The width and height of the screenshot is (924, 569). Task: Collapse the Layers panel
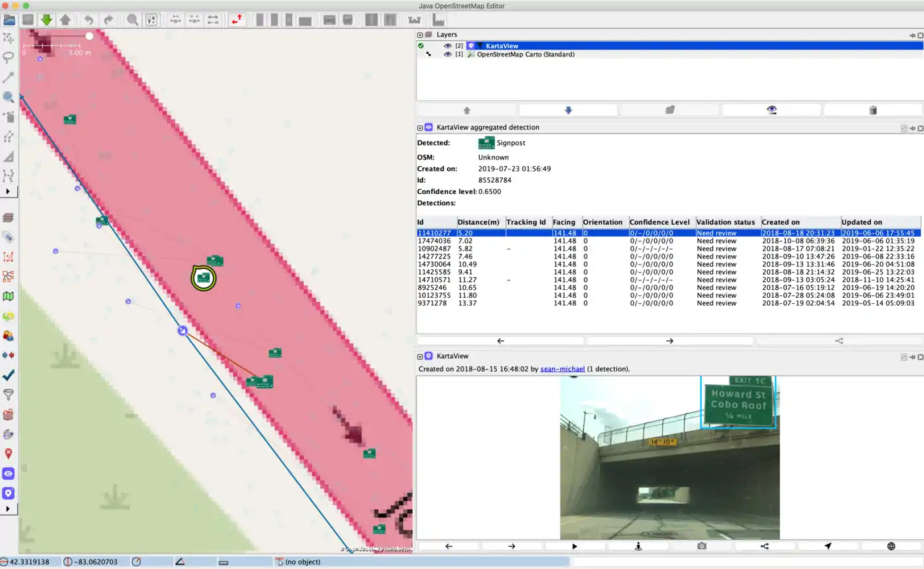(x=420, y=35)
